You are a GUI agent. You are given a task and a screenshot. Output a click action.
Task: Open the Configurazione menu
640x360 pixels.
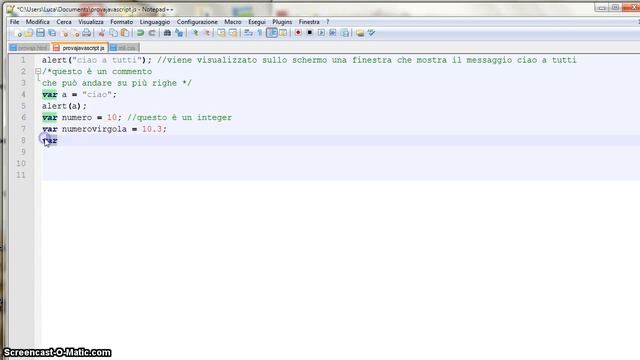[197, 22]
